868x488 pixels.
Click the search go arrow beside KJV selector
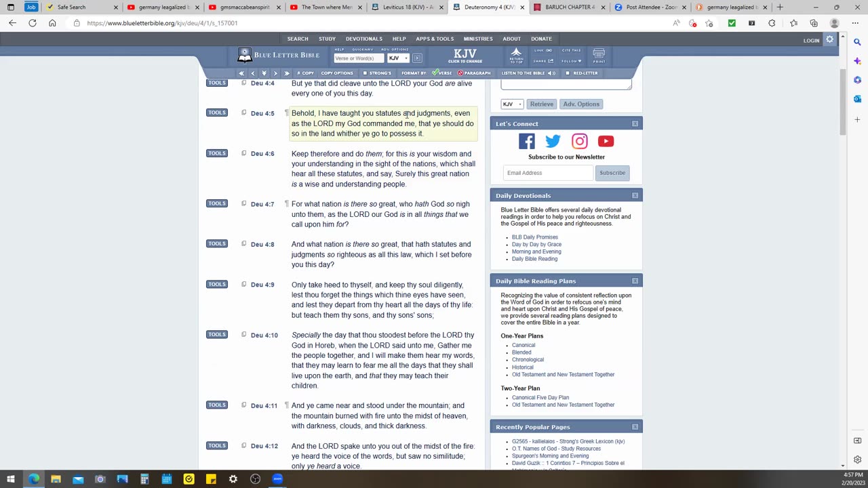[x=417, y=58]
